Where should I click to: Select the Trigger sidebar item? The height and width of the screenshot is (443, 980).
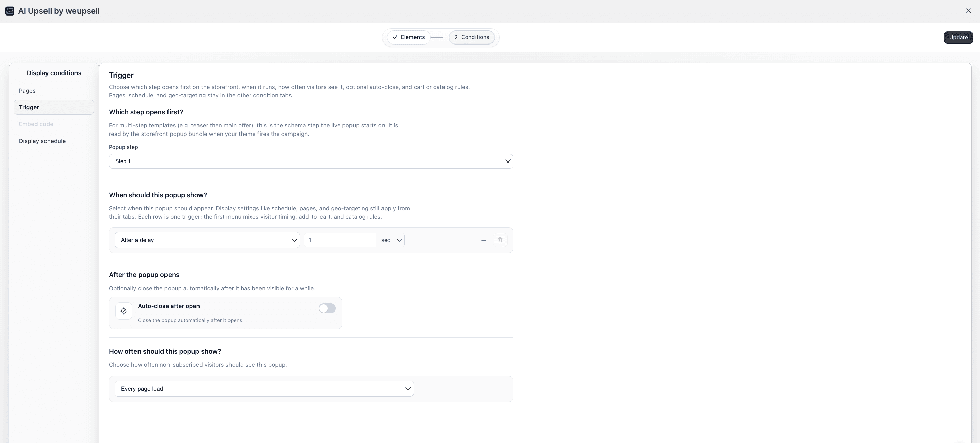(x=54, y=107)
